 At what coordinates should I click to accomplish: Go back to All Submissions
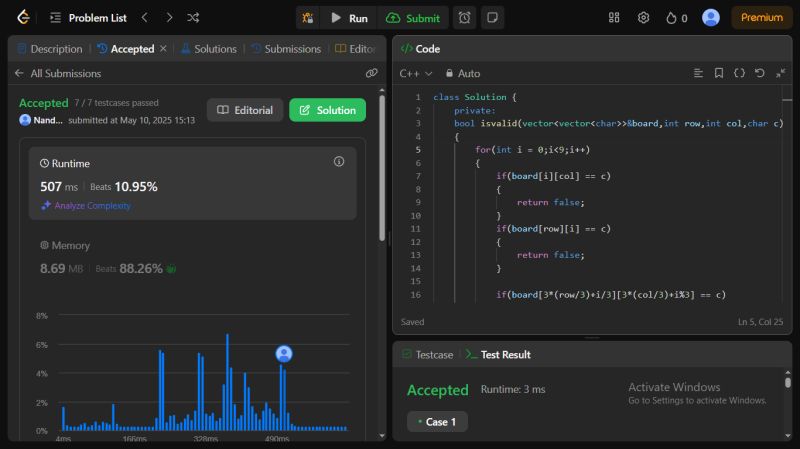coord(58,73)
